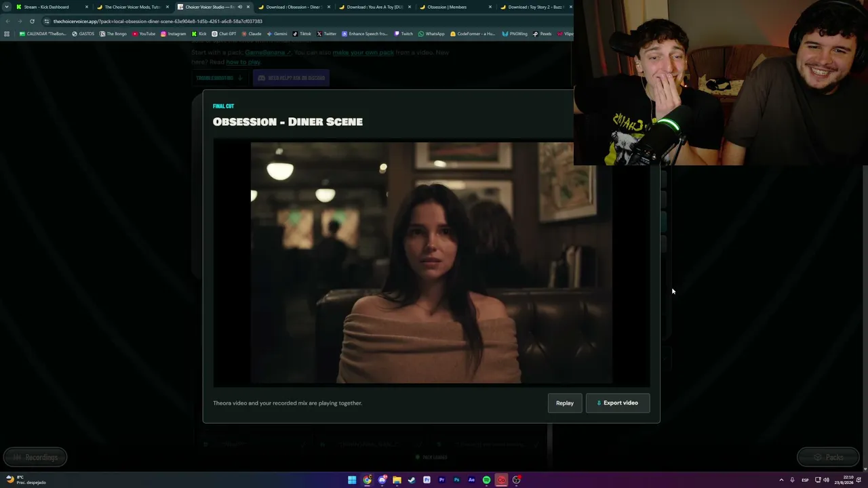Open Steam from the taskbar
This screenshot has width=868, height=488.
pyautogui.click(x=412, y=480)
